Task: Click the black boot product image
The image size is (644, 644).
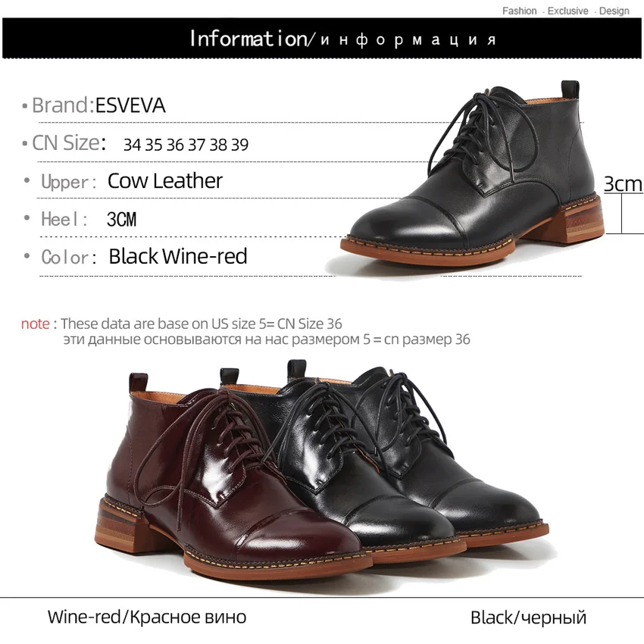Action: coord(472,173)
